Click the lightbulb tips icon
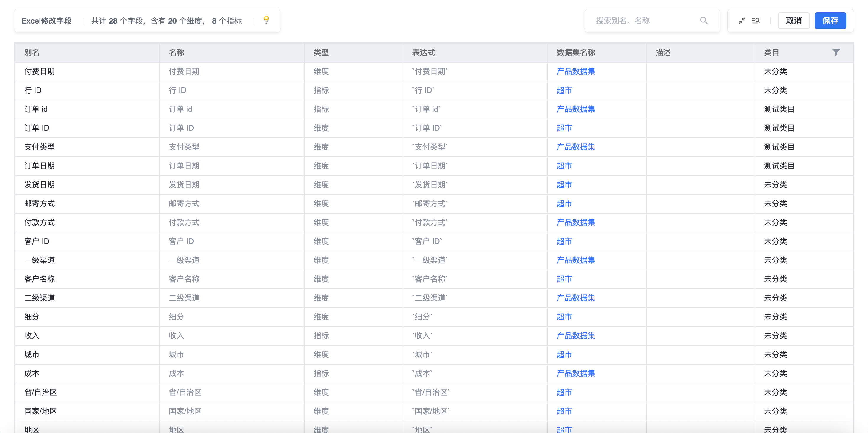The width and height of the screenshot is (868, 433). pos(266,20)
